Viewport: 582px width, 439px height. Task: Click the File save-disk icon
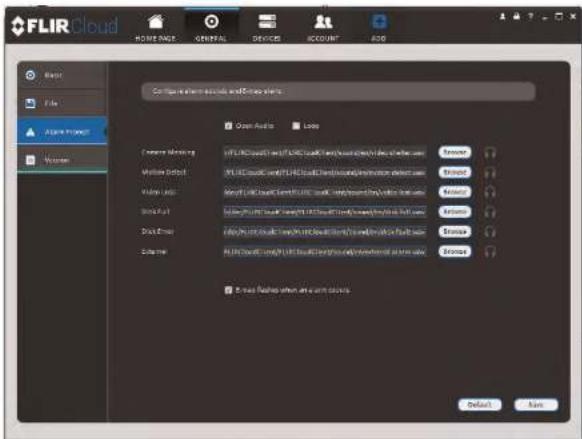30,103
